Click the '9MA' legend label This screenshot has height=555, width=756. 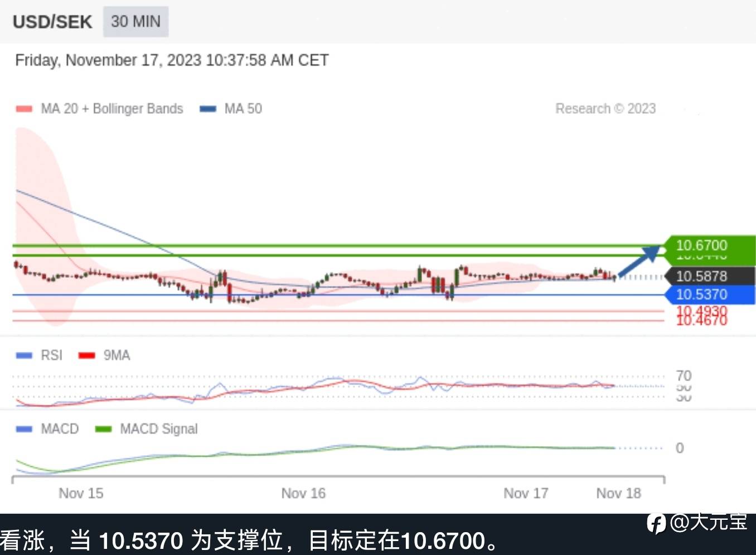coord(117,355)
